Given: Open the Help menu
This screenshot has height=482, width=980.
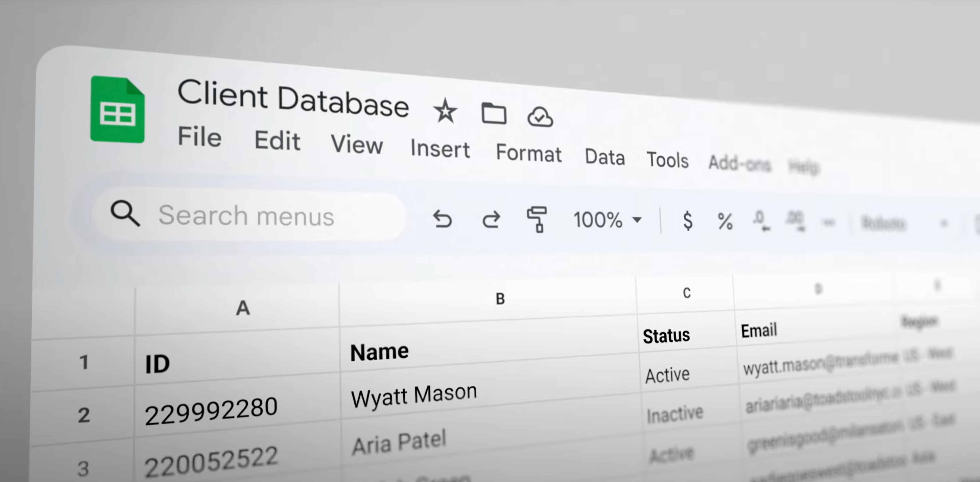Looking at the screenshot, I should tap(804, 166).
